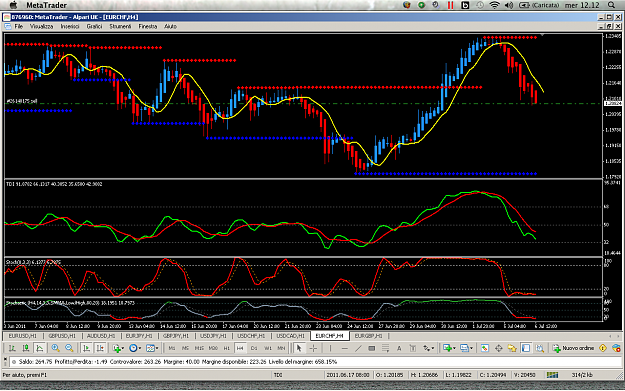The width and height of the screenshot is (625, 391).
Task: Open the Market Watch window icon
Action: click(x=485, y=348)
